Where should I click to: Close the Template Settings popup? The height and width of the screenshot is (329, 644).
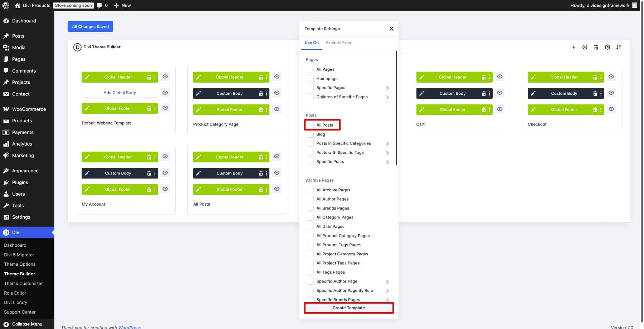391,29
